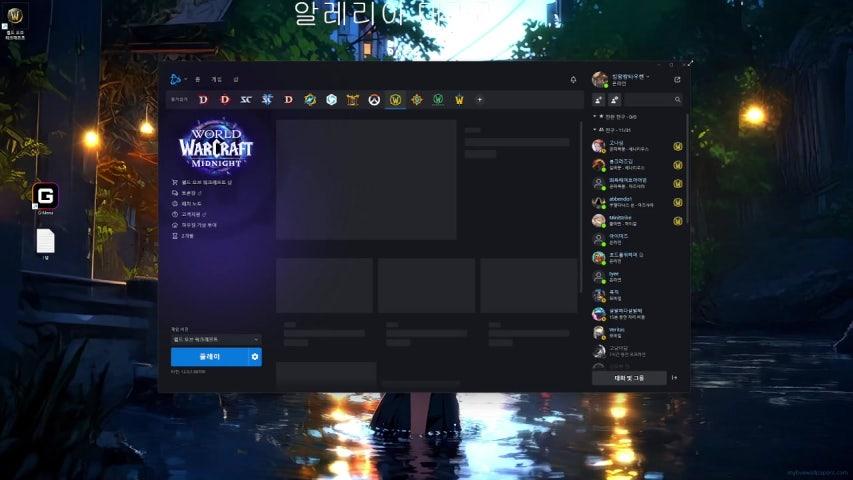Screen dimensions: 853x480
Task: Open the World of Warcraft shop cart link
Action: 202,182
